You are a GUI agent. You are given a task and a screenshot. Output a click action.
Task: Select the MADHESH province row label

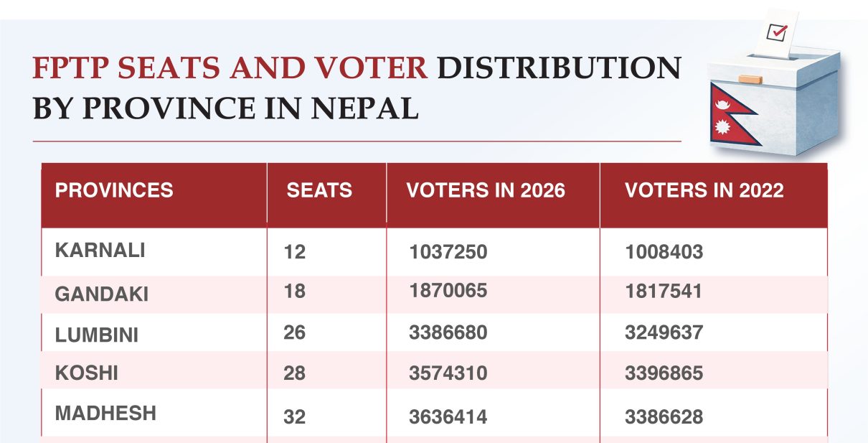pyautogui.click(x=105, y=414)
